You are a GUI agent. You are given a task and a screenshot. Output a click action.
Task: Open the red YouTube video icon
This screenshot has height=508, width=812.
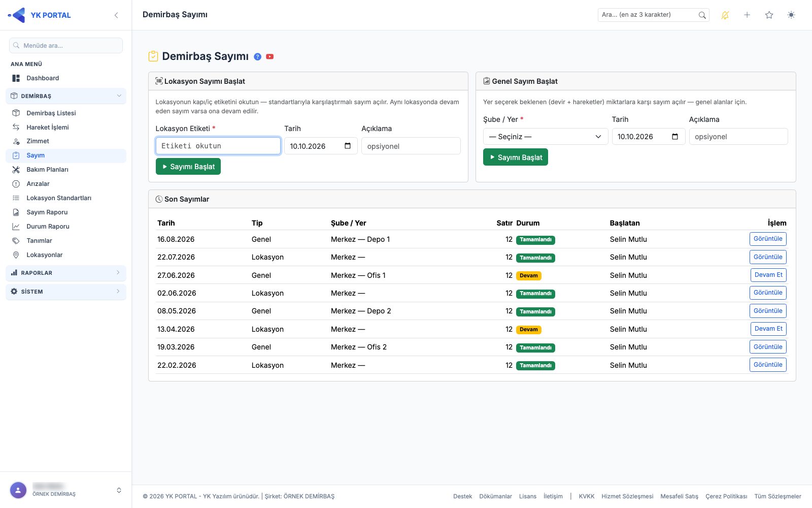[x=270, y=57]
